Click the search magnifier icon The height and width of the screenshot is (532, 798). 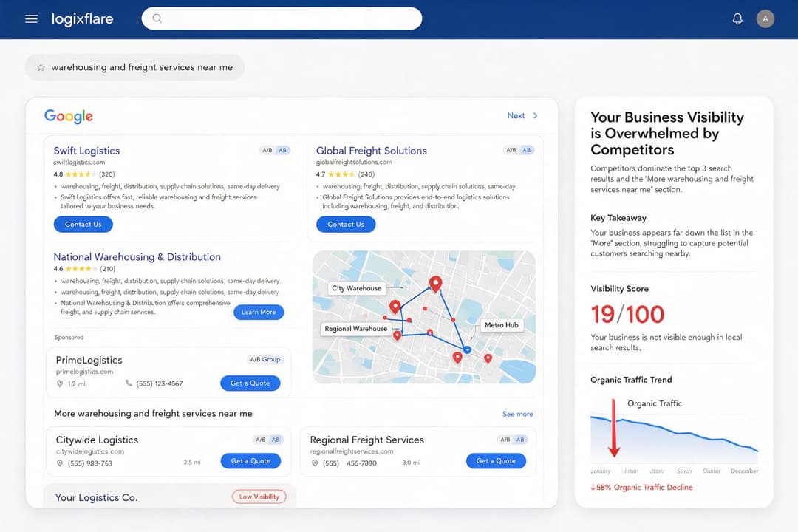click(157, 18)
